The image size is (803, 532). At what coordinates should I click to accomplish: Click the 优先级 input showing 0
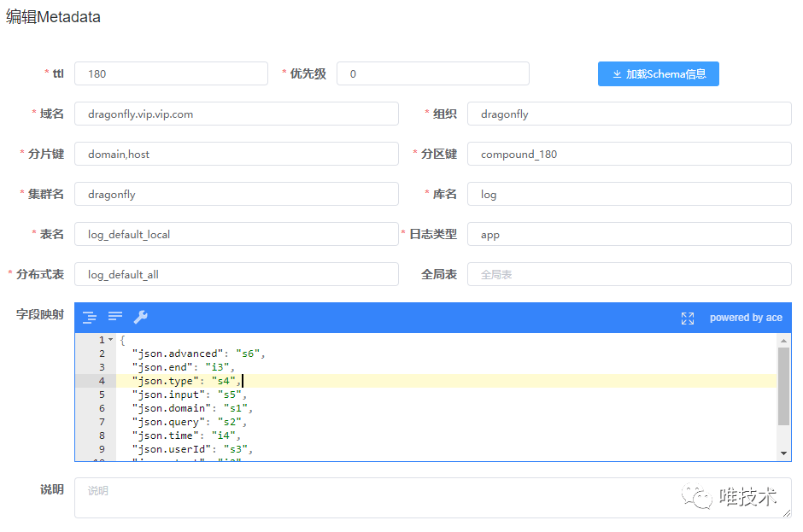coord(432,74)
